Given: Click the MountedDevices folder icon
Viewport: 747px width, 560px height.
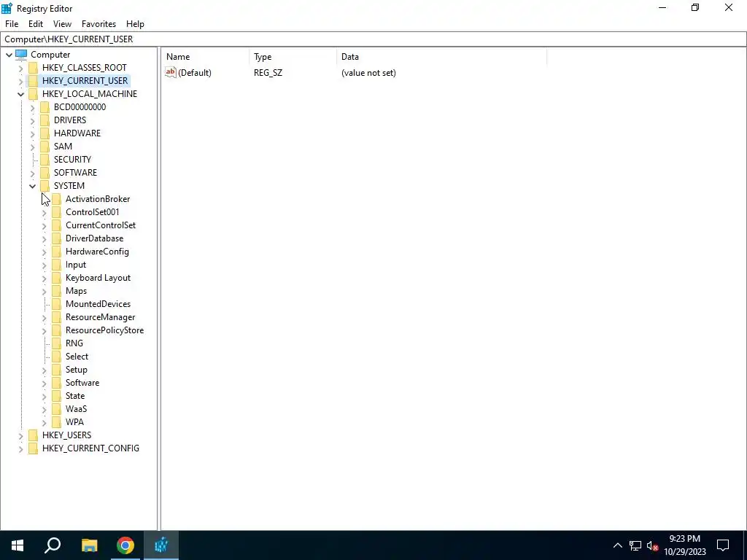Looking at the screenshot, I should [56, 304].
